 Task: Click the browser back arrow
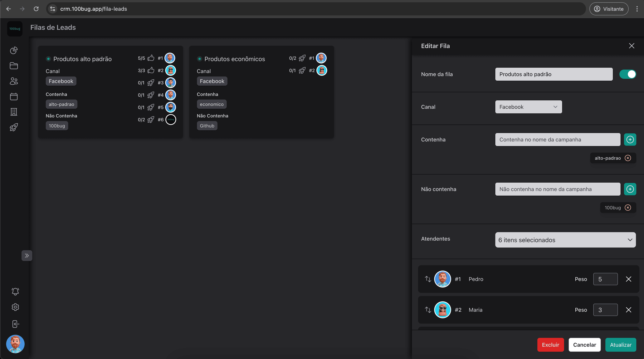8,9
